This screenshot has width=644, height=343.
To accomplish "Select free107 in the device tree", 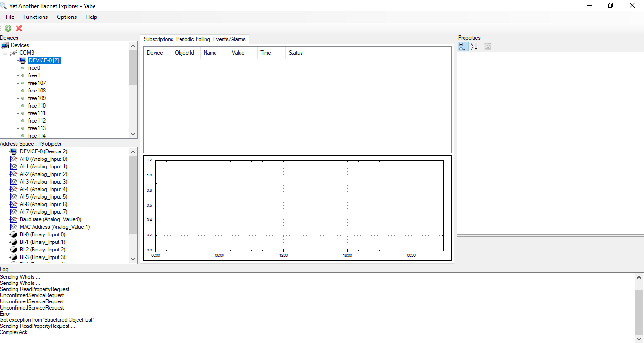I will [x=37, y=83].
